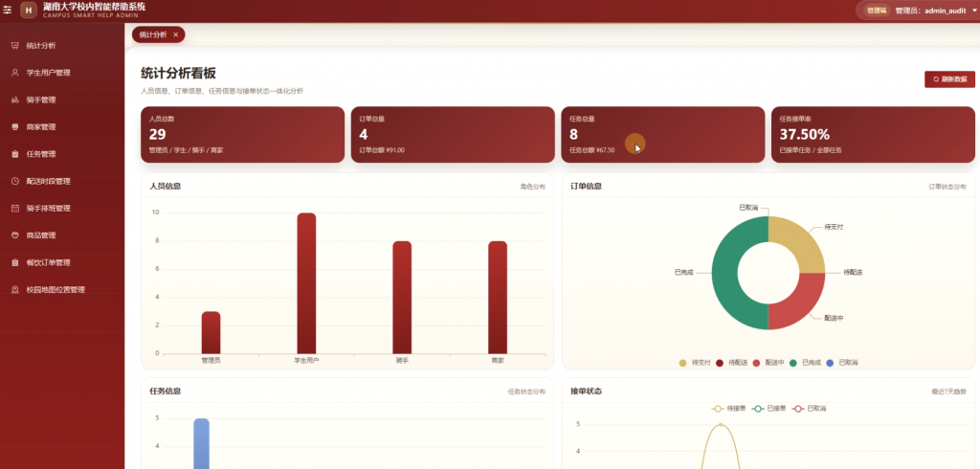
Task: Click the green 已完成 pie chart segment
Action: coord(725,274)
